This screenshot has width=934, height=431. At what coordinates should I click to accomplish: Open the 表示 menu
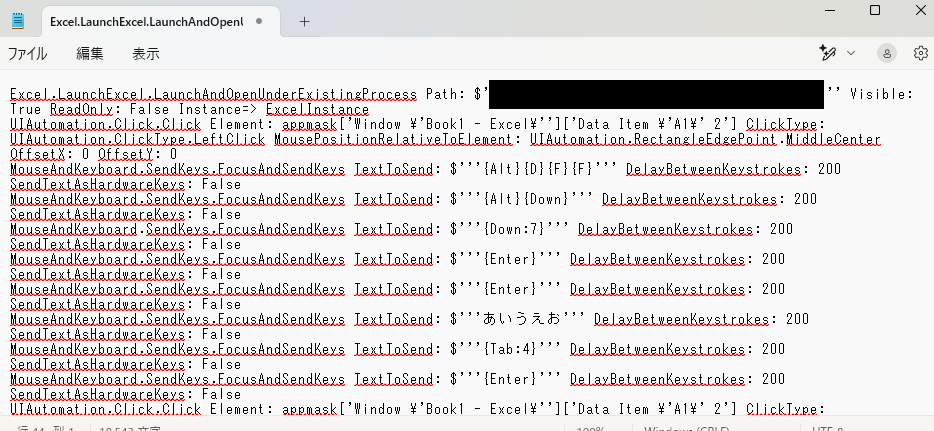click(x=146, y=54)
